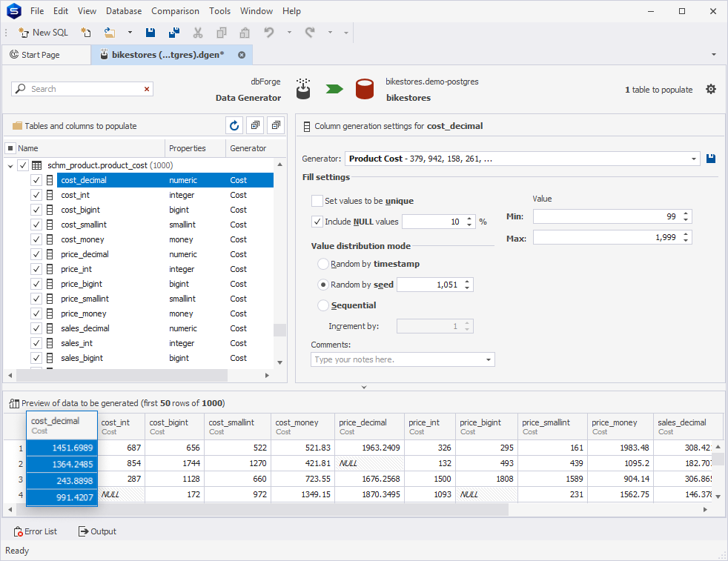The width and height of the screenshot is (728, 561).
Task: Uncheck Include NULL values checkbox
Action: (317, 222)
